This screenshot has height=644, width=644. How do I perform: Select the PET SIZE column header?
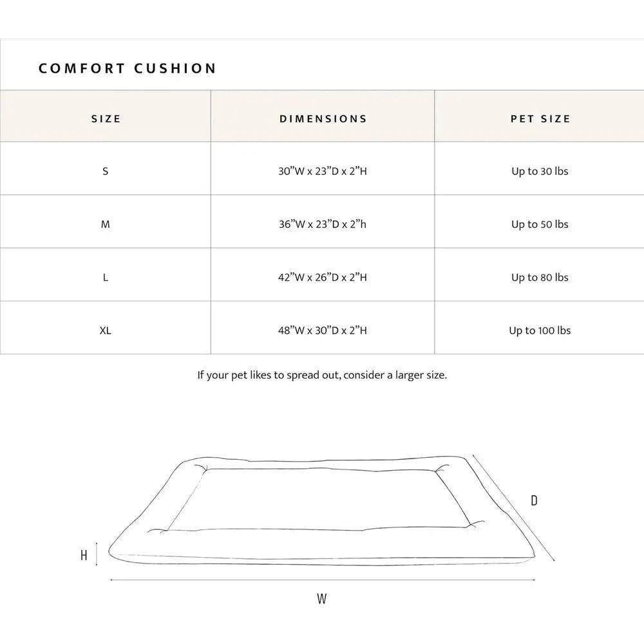pyautogui.click(x=540, y=118)
